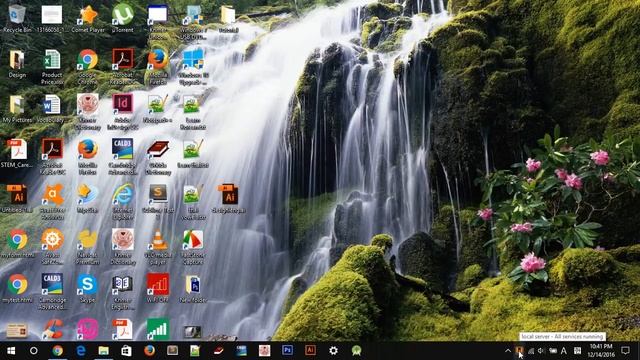
Task: Open the yellow duck icon shortcut
Action: tap(87, 247)
